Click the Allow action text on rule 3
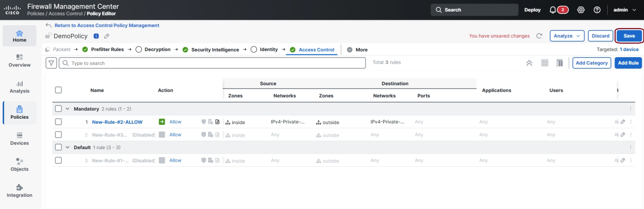 pos(175,161)
